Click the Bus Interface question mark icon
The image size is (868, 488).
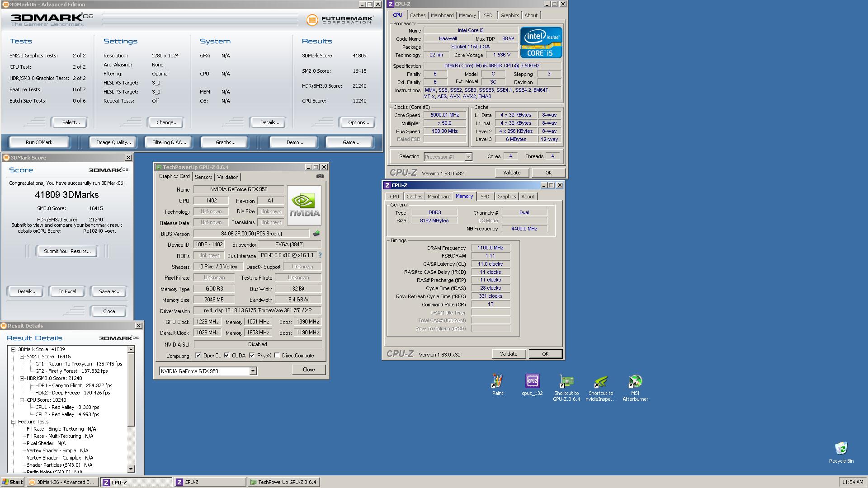(320, 255)
